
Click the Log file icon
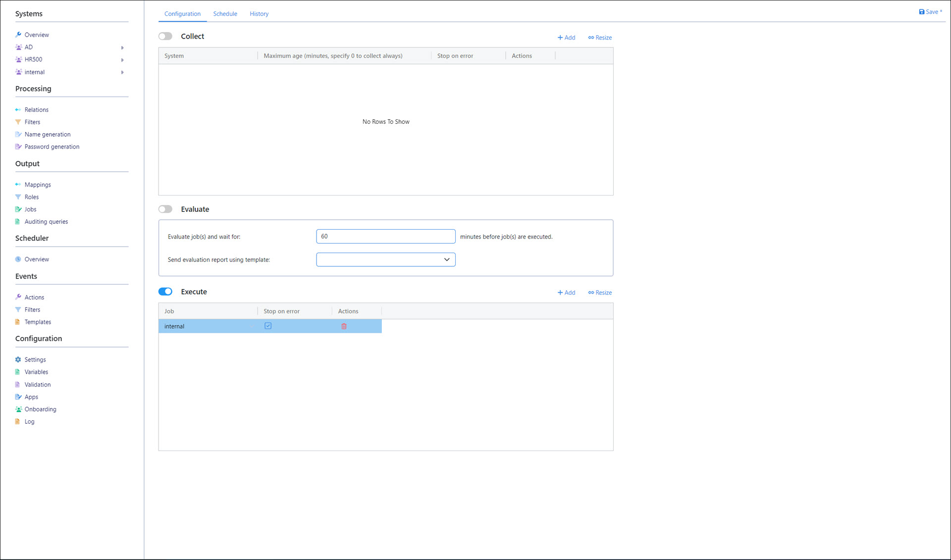18,422
